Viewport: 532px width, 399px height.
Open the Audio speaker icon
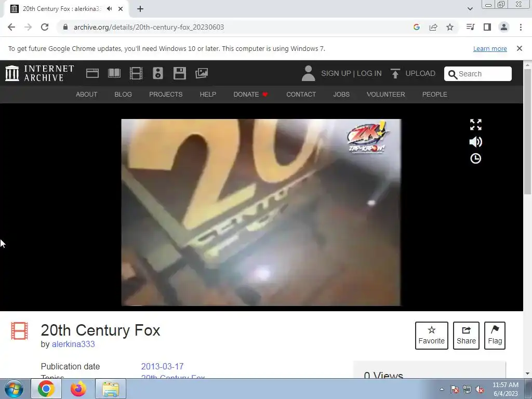coord(158,73)
